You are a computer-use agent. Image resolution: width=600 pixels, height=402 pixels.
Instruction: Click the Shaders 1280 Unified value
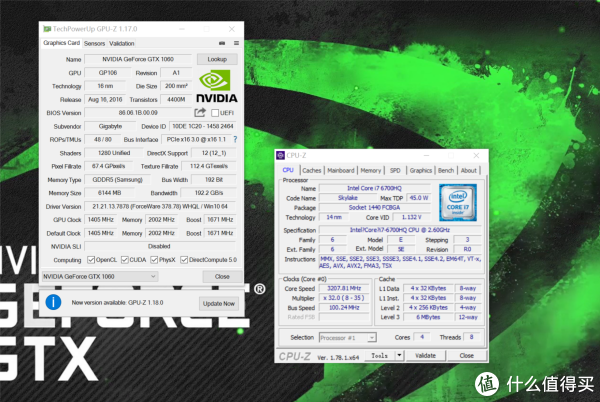[114, 153]
